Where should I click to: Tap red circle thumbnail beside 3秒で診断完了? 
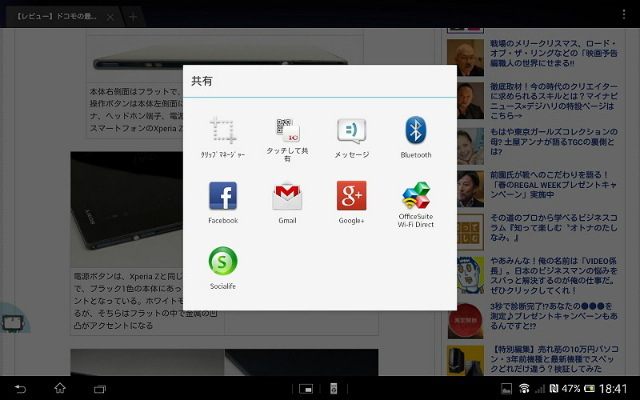pyautogui.click(x=465, y=321)
